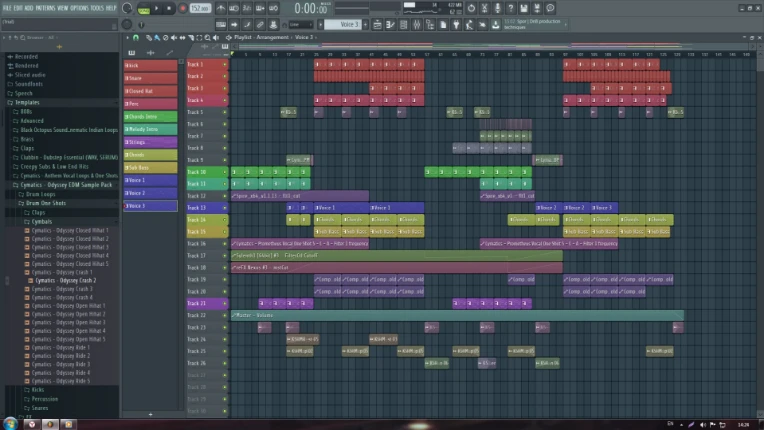Open the PATTERNS menu

[x=45, y=8]
